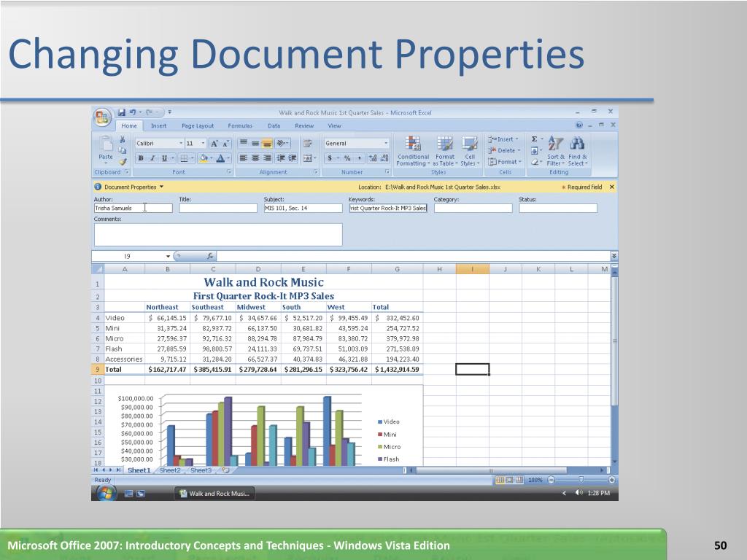Viewport: 747px width, 560px height.
Task: Switch to the Review tab
Action: click(304, 125)
